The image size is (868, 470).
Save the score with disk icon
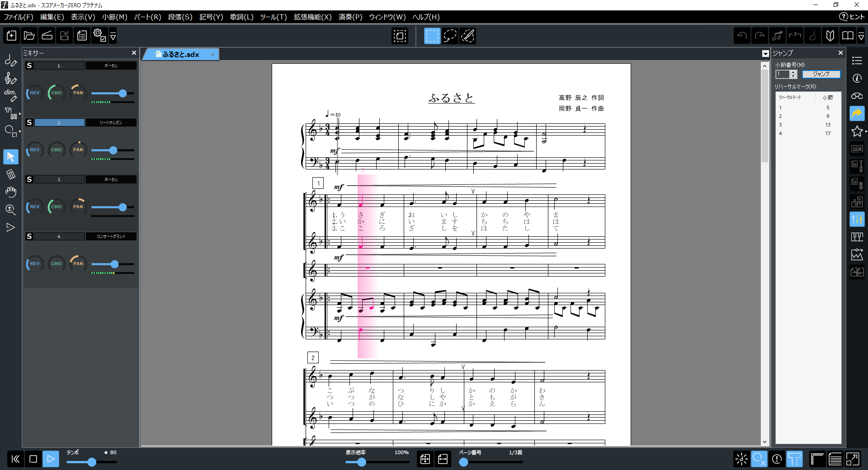pyautogui.click(x=65, y=36)
